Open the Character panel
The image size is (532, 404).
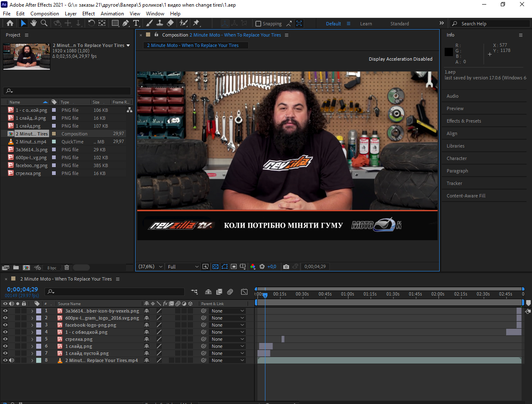pyautogui.click(x=457, y=158)
